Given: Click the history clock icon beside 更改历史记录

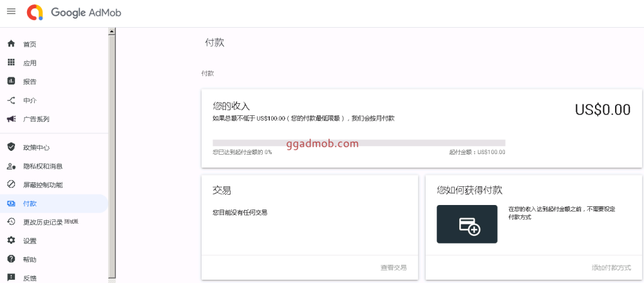Looking at the screenshot, I should [x=12, y=222].
